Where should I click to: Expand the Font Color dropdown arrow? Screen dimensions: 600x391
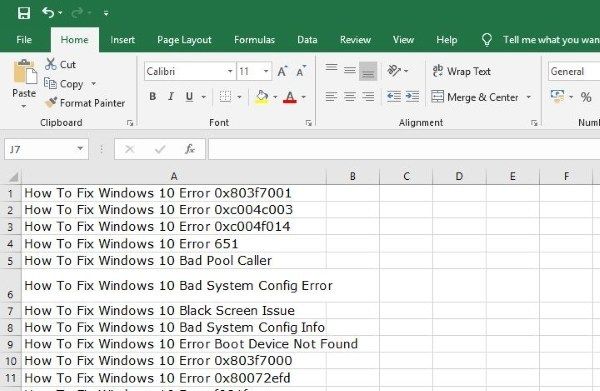click(x=304, y=97)
